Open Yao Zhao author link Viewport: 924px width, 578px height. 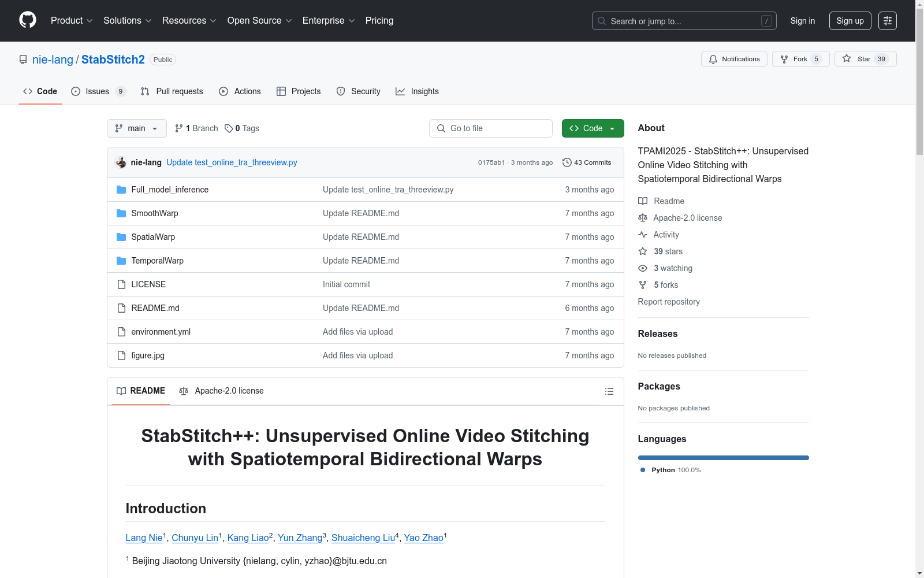click(x=424, y=538)
